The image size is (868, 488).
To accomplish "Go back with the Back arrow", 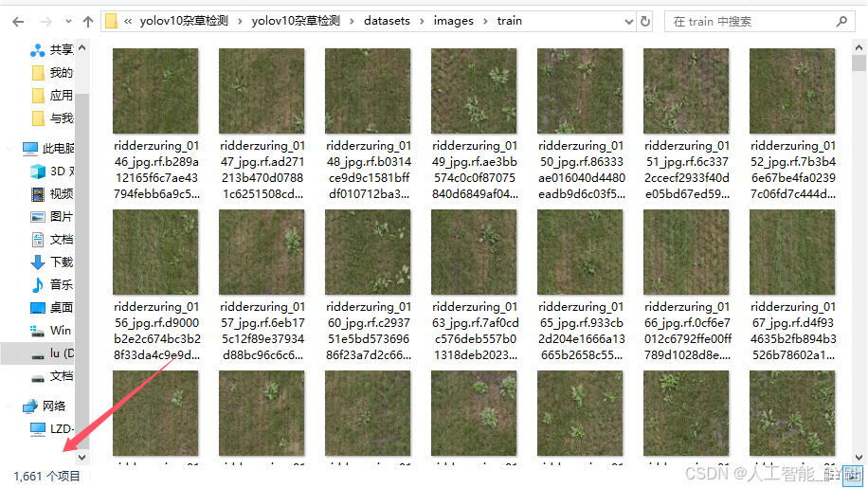I will point(18,22).
